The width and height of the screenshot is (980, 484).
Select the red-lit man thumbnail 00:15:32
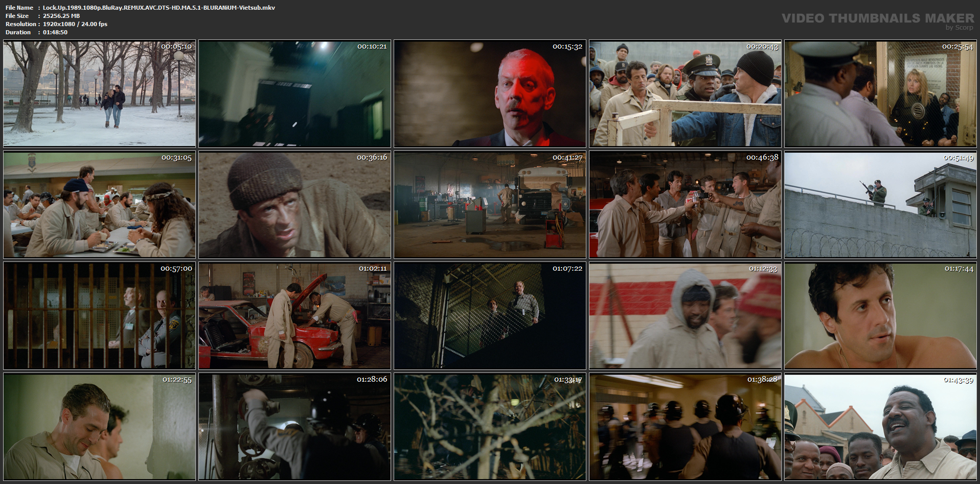490,94
